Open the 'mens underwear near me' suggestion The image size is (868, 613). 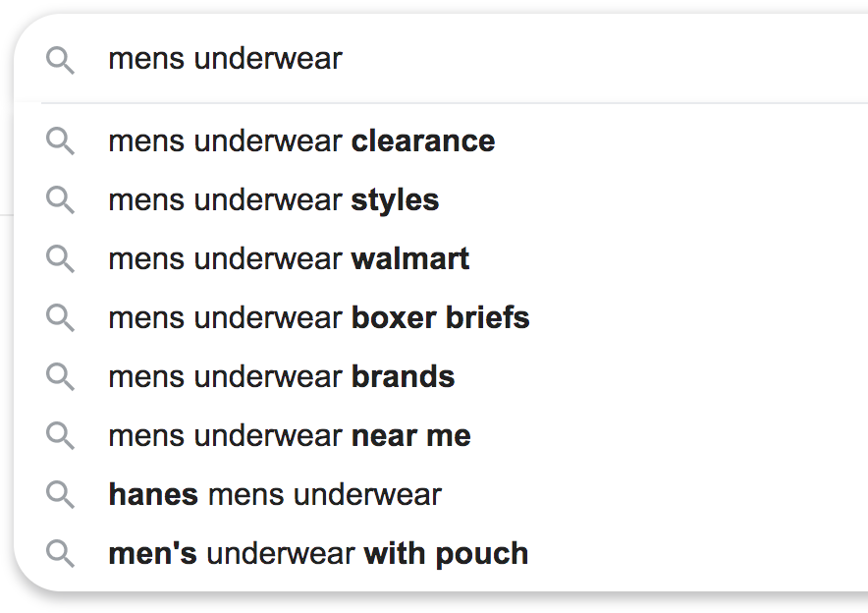[290, 436]
